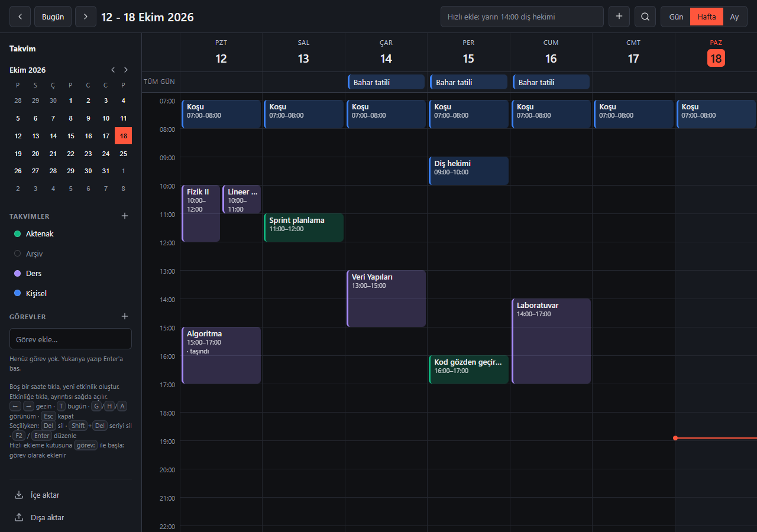Select 12 in the mini calendar

18,136
